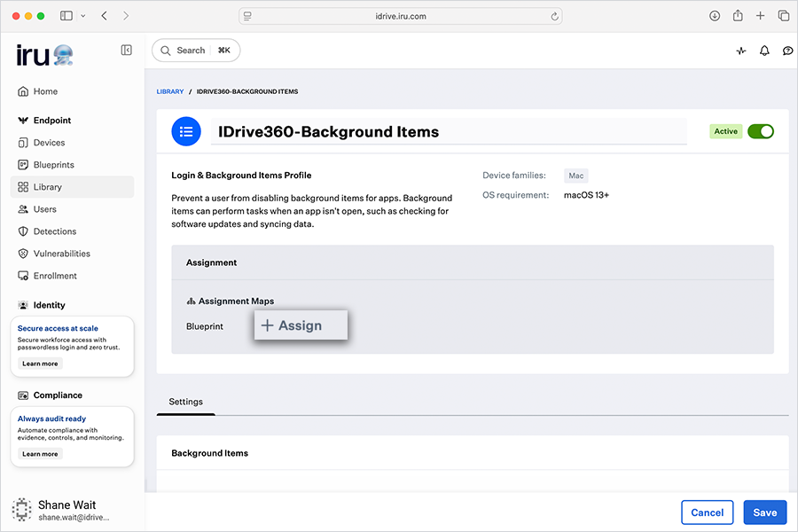This screenshot has width=798, height=532.
Task: Click the Assign blueprint button
Action: pyautogui.click(x=301, y=325)
